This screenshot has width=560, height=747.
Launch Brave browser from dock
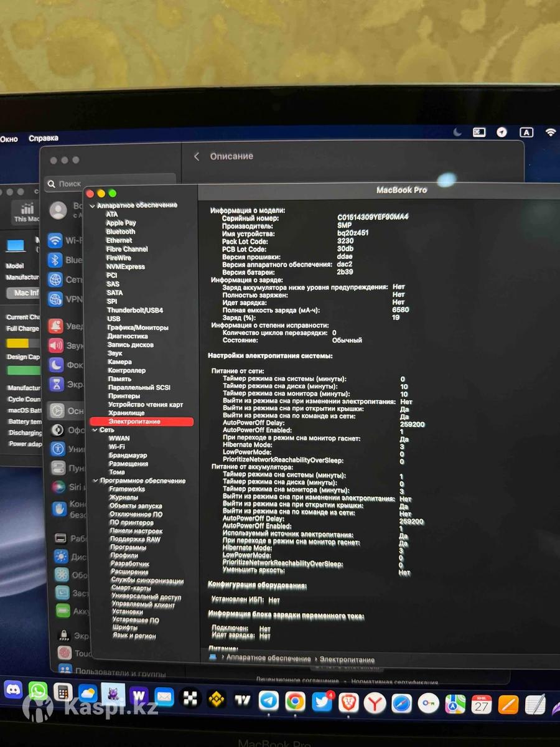pos(348,703)
